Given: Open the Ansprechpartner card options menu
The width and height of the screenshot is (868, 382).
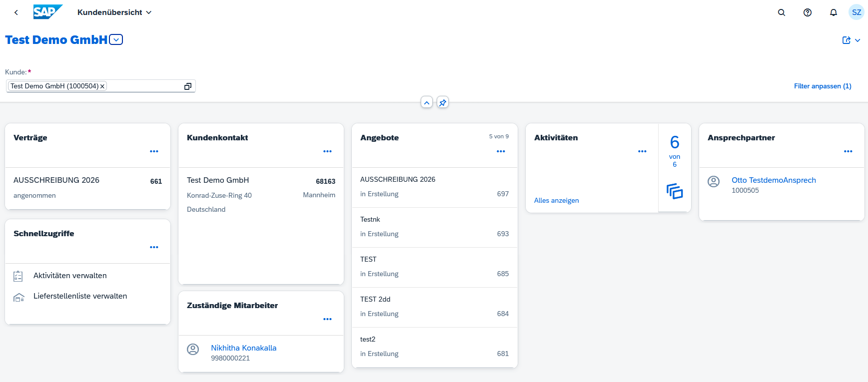Looking at the screenshot, I should (848, 151).
